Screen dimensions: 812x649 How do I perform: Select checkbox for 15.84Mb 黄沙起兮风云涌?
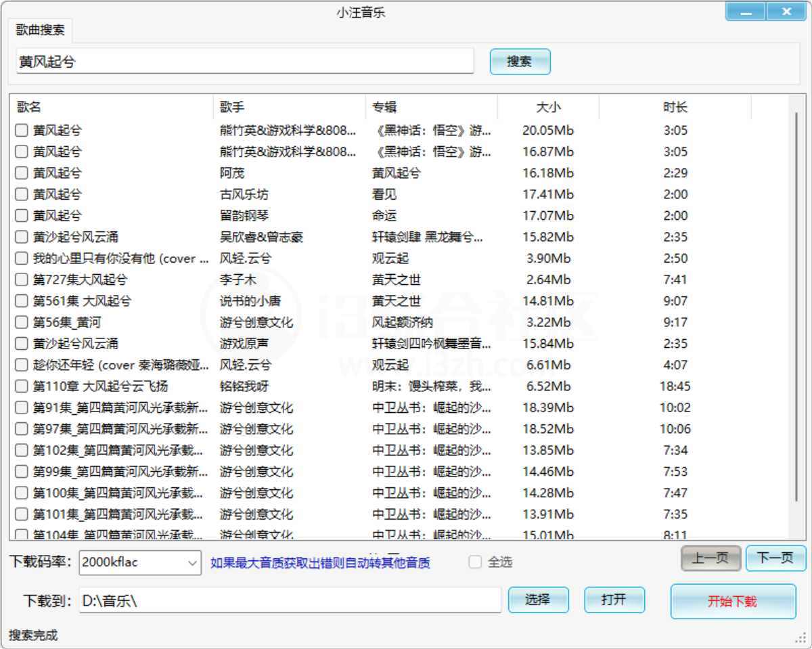click(22, 344)
